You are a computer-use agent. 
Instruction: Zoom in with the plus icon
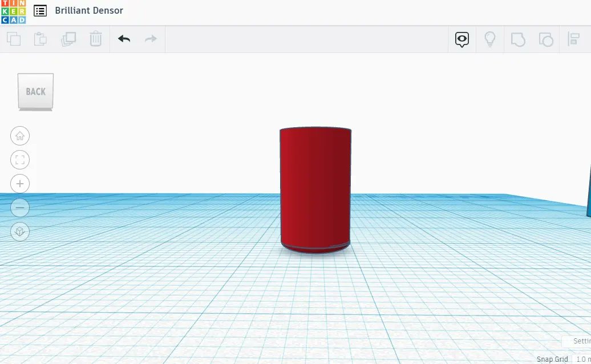click(x=20, y=184)
